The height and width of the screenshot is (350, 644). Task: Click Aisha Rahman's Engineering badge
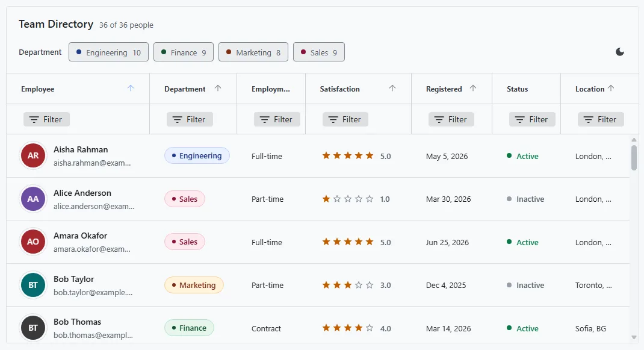(x=197, y=155)
